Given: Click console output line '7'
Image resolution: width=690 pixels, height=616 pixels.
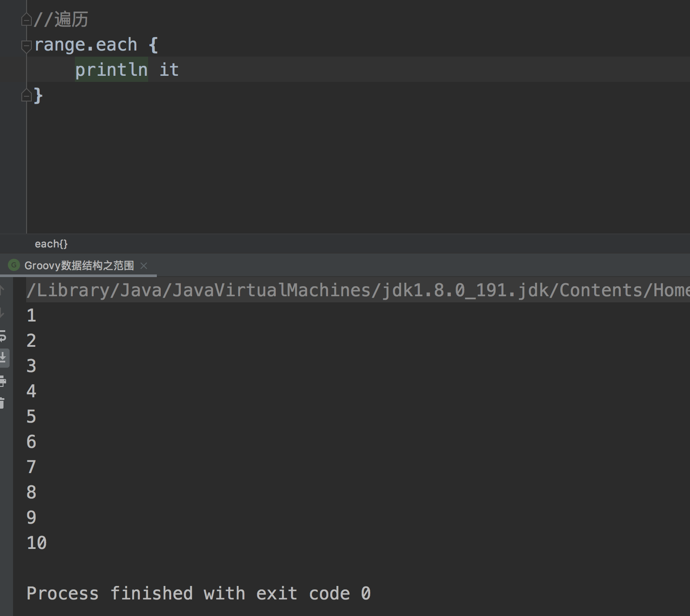Looking at the screenshot, I should (x=31, y=467).
